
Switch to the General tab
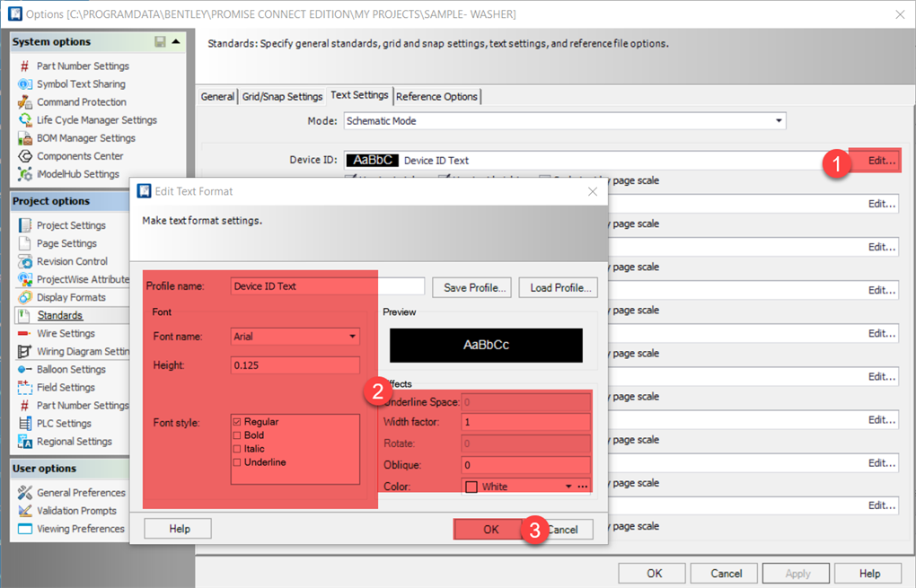coord(217,96)
